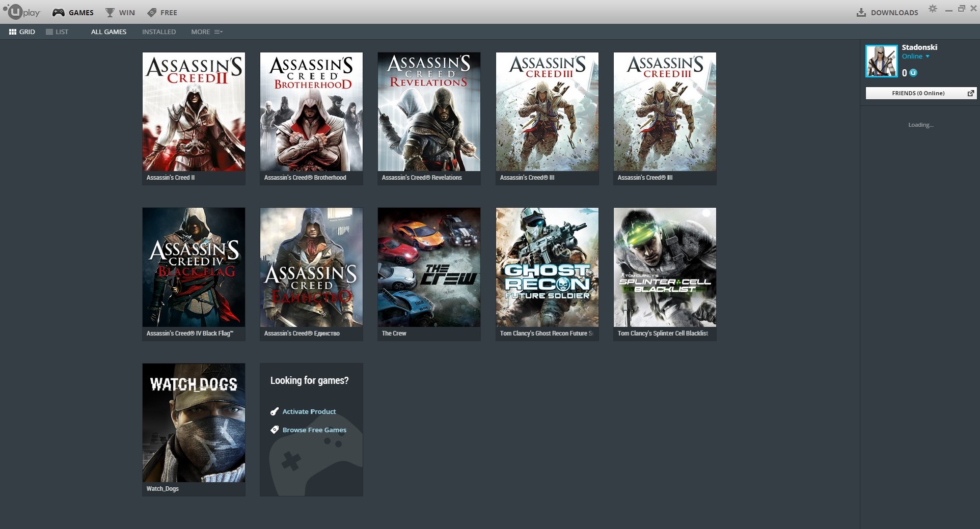Click 'Tom Clancy's Splinter Cell Blacklist' title text

pyautogui.click(x=663, y=333)
